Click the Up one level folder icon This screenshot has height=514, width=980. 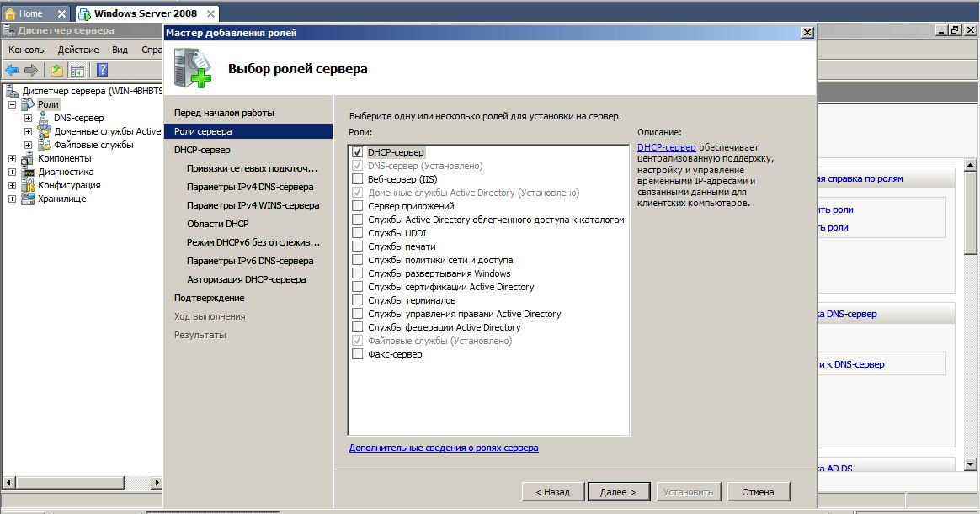57,70
